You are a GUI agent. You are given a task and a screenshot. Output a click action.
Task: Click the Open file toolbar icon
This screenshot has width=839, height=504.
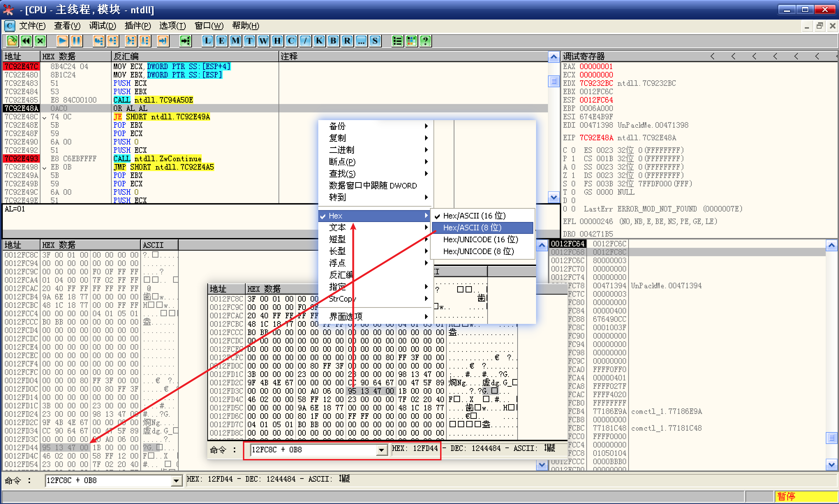12,41
